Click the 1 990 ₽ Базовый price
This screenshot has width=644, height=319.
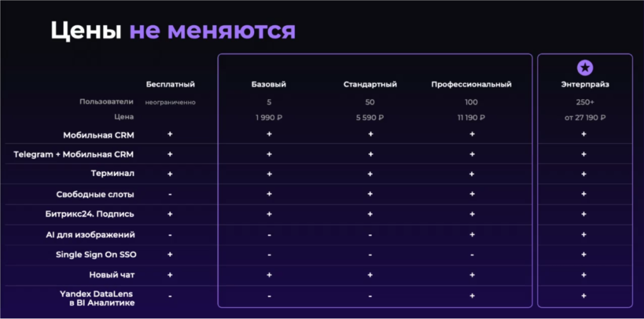tap(269, 117)
